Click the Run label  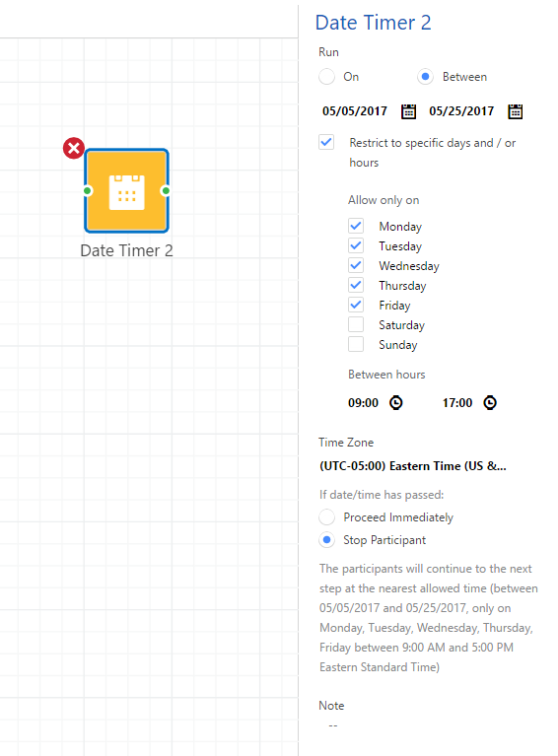[x=328, y=52]
